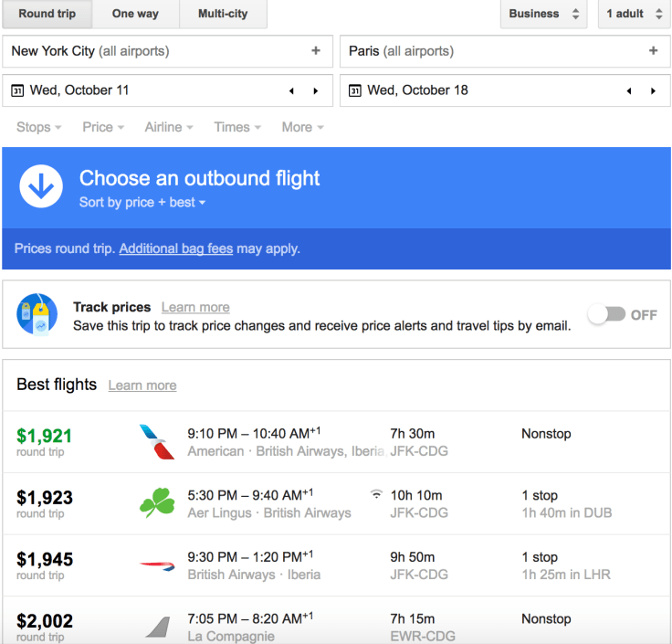Click the plus icon beside Paris
The width and height of the screenshot is (672, 644).
(653, 51)
